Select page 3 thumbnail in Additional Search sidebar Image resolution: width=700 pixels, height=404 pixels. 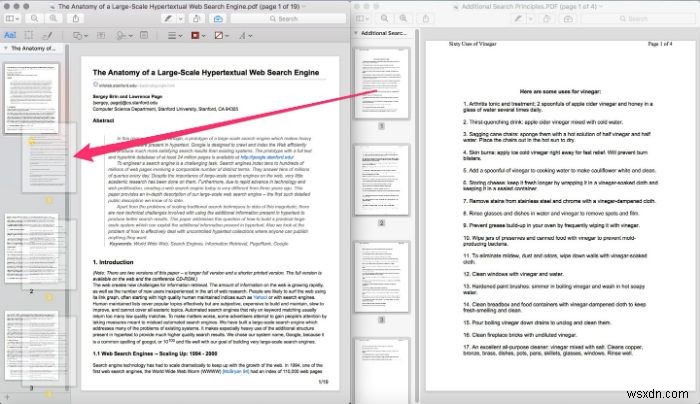click(382, 277)
